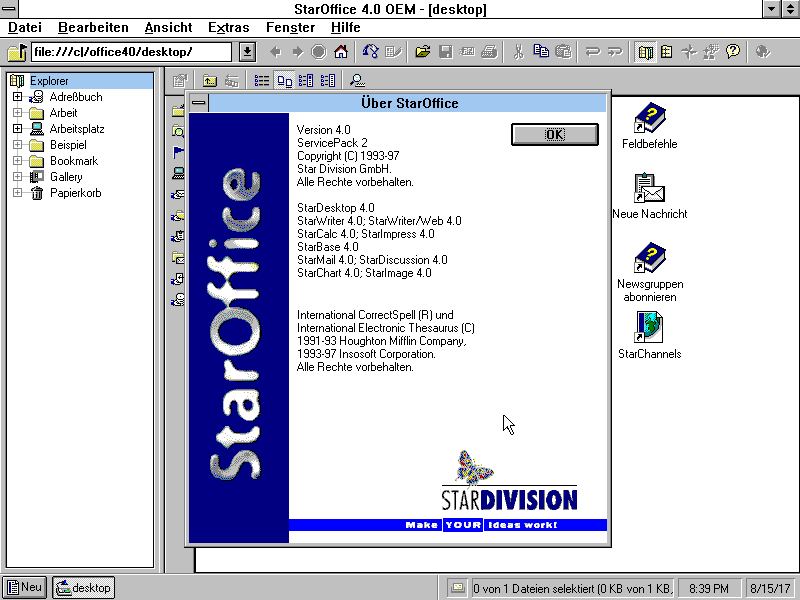Open the StarChannels desktop icon
This screenshot has height=600, width=800.
click(x=649, y=329)
